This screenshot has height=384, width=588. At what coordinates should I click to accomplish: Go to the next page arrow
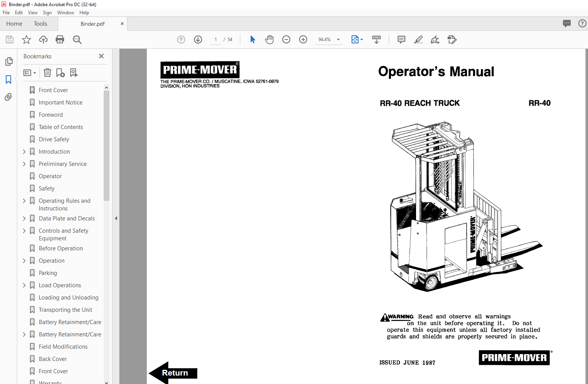point(198,40)
